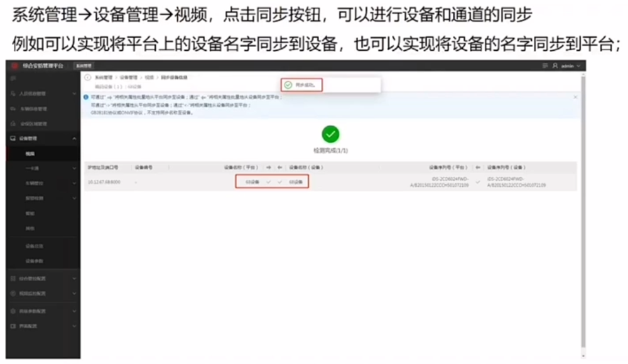Click the 设备名称（设备）column header
The height and width of the screenshot is (364, 628).
coord(306,168)
